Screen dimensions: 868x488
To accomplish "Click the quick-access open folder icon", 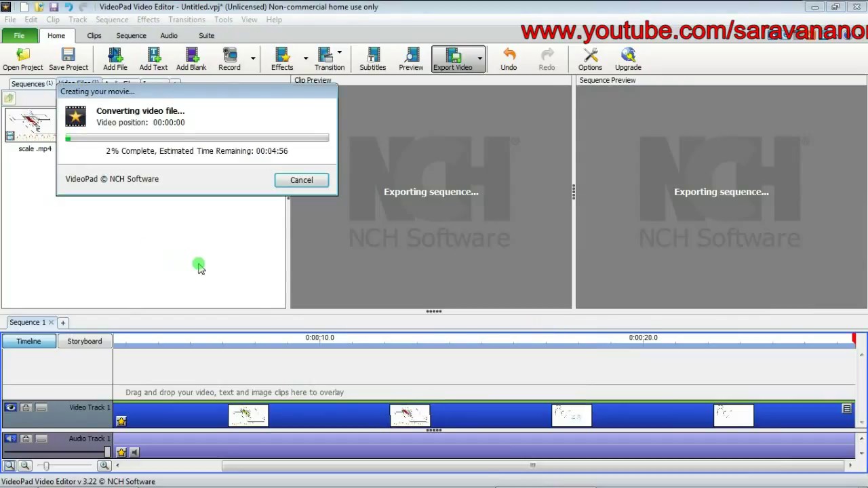I will pos(39,7).
